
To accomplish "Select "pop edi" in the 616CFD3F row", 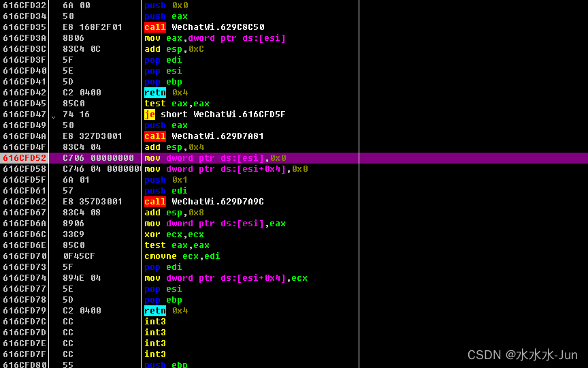I will [163, 60].
